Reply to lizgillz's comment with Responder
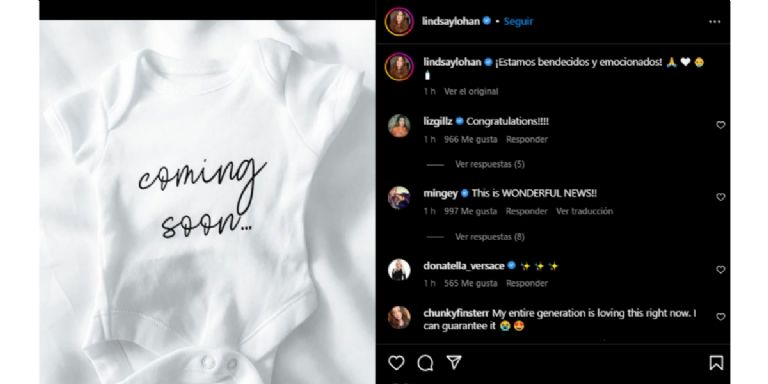 [527, 140]
